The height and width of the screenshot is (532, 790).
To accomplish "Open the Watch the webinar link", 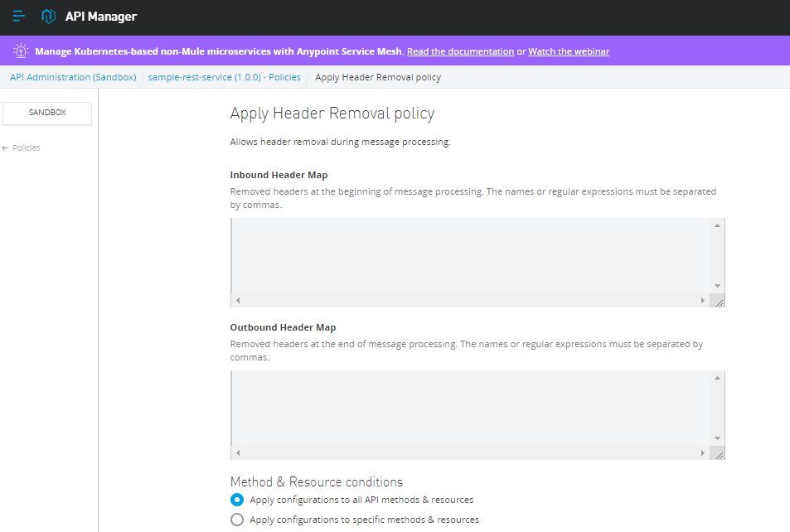I will (569, 51).
